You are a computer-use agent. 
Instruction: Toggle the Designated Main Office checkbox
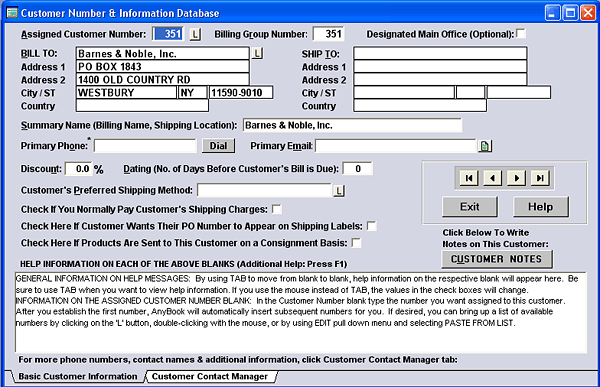coord(521,33)
